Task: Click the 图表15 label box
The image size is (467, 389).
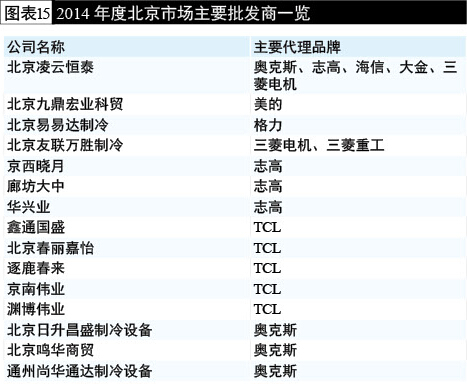Action: (26, 13)
